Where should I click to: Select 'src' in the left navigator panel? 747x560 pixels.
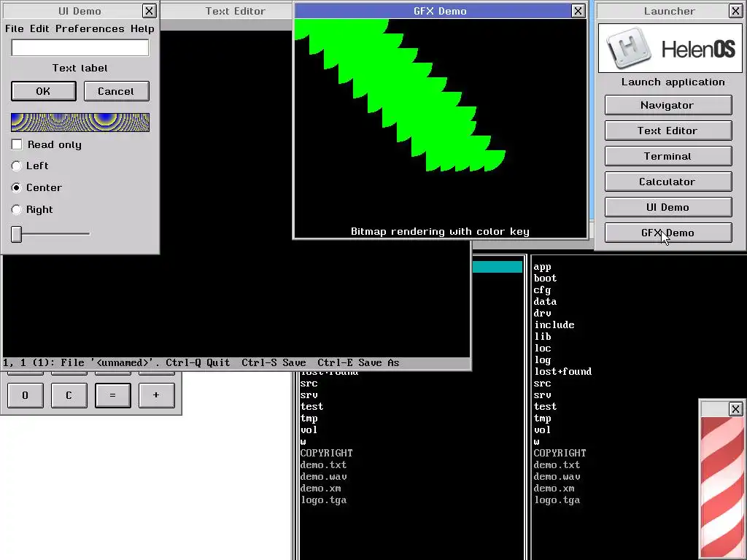(309, 384)
